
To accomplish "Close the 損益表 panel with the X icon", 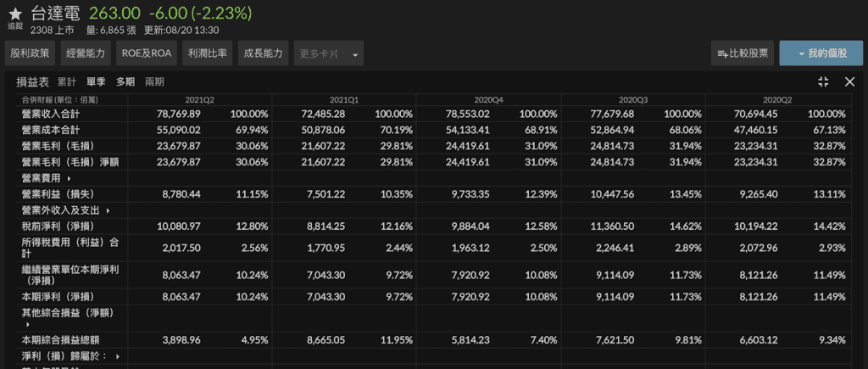I will click(849, 81).
